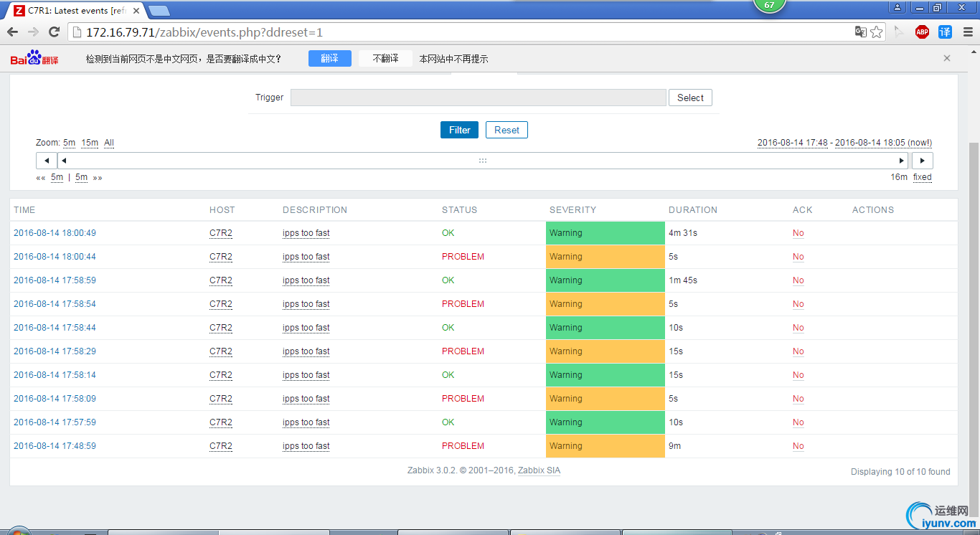
Task: Reload the page with the refresh icon
Action: tap(54, 32)
